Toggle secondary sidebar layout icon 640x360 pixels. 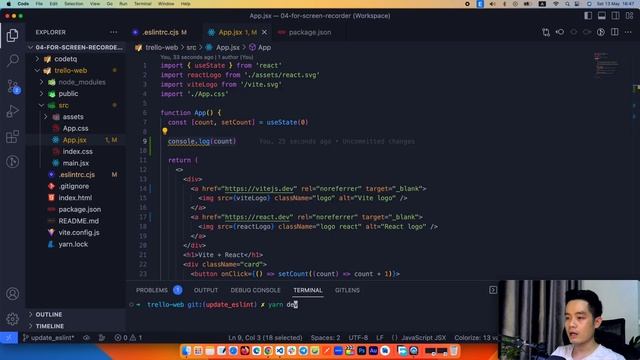point(616,16)
